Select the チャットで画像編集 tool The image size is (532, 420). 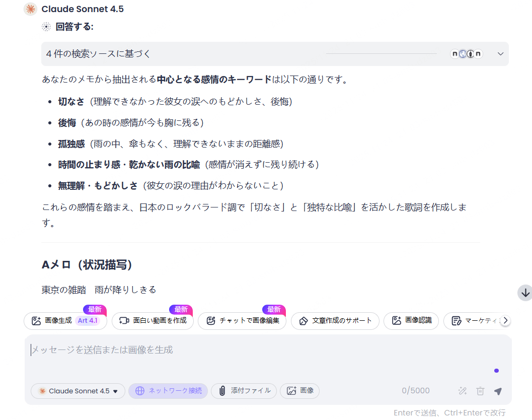click(x=242, y=321)
